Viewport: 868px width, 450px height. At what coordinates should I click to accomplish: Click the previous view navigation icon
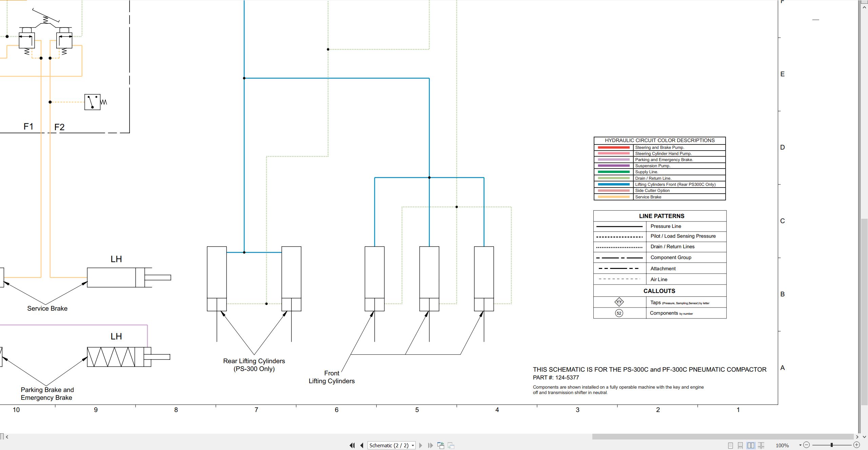(441, 445)
